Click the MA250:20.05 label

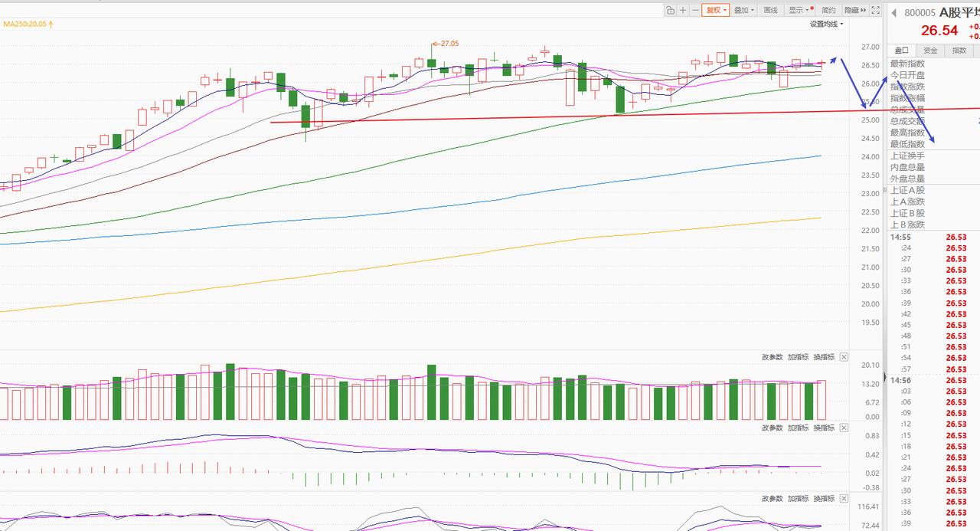(28, 24)
